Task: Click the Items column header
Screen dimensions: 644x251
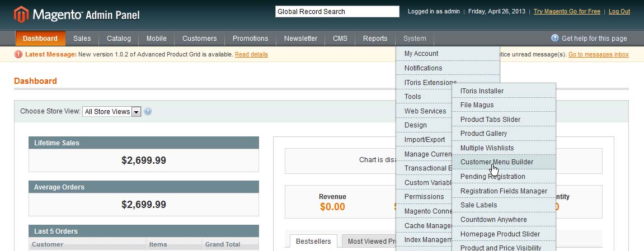Action: pyautogui.click(x=175, y=244)
